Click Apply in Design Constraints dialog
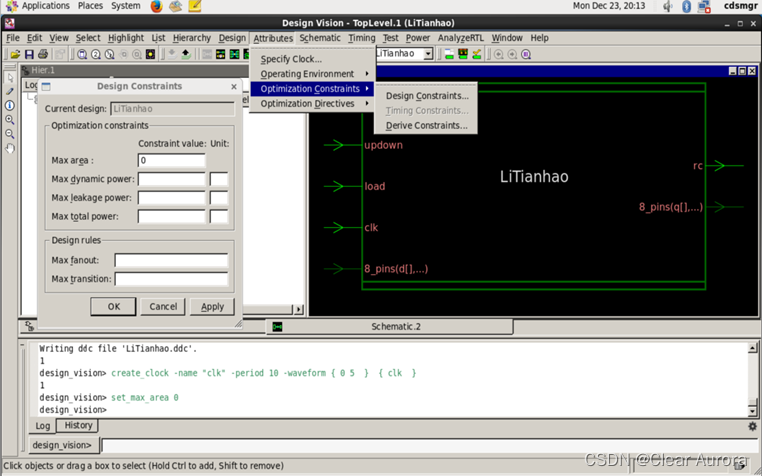Screen dimensions: 762x476 (212, 307)
